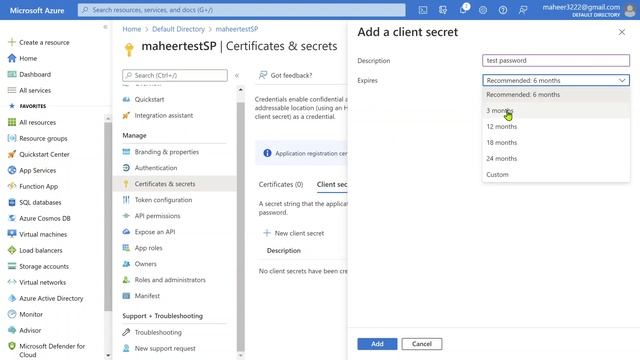The height and width of the screenshot is (360, 640).
Task: Choose the 12 months expiry option
Action: coord(556,127)
